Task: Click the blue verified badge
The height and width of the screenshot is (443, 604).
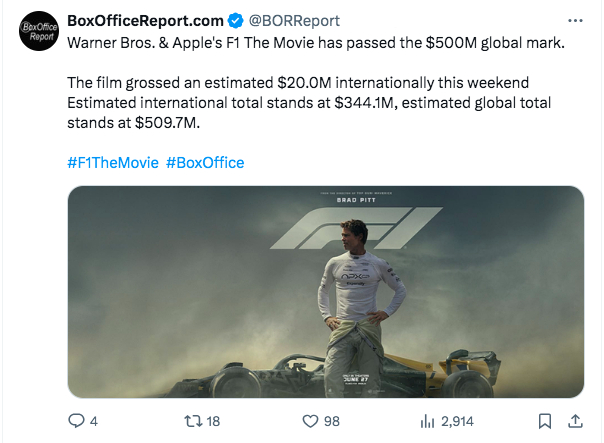Action: (x=236, y=20)
